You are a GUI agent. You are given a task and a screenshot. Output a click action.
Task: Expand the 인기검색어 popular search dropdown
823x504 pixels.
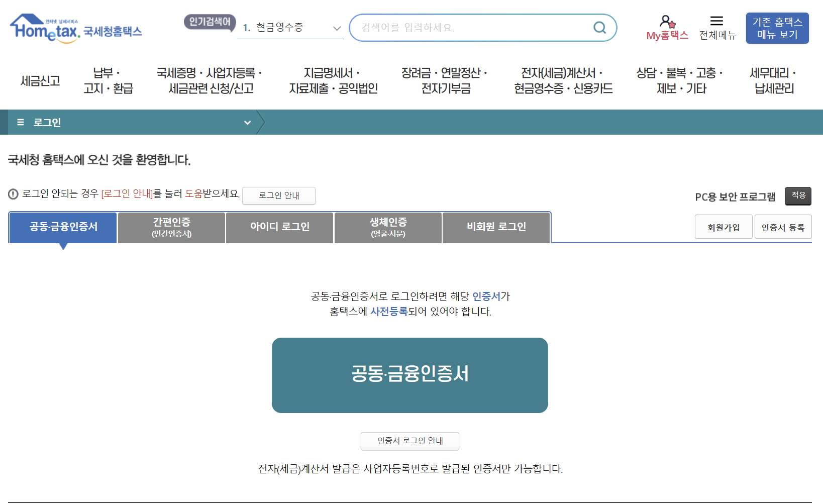(x=336, y=28)
